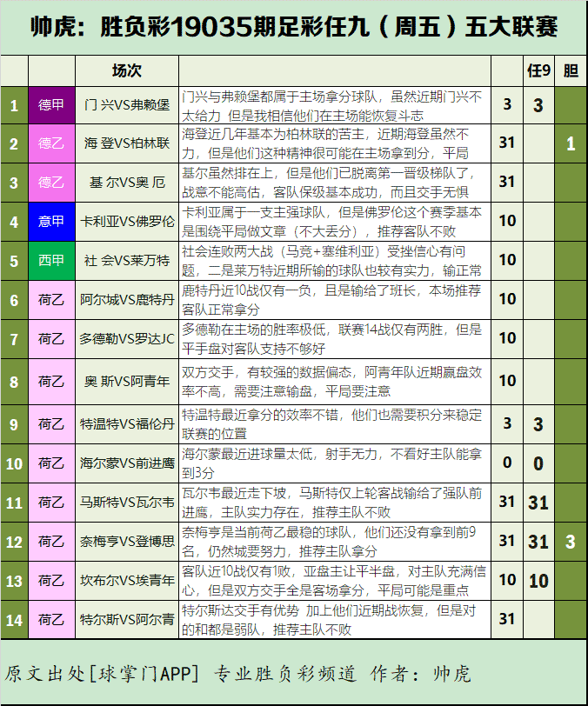Click the 荷乙 league cell in row 12
The width and height of the screenshot is (588, 706).
coord(51,542)
